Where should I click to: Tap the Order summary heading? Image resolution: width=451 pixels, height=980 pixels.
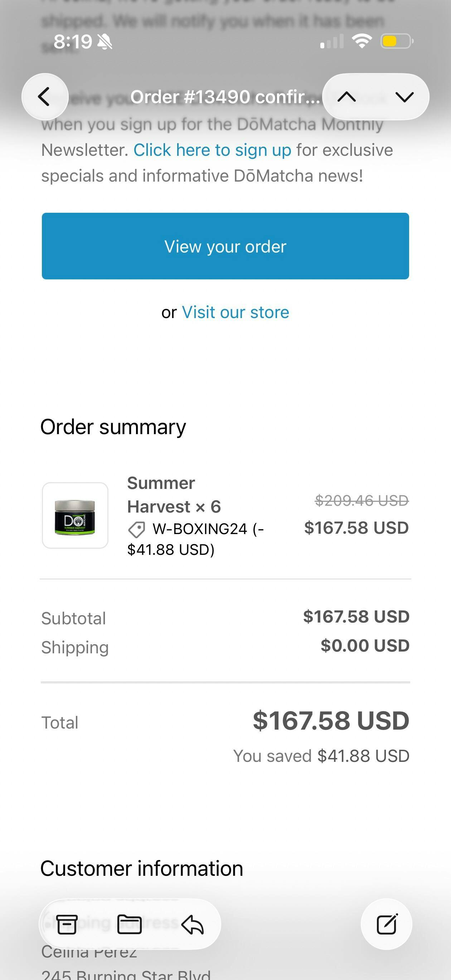tap(113, 427)
